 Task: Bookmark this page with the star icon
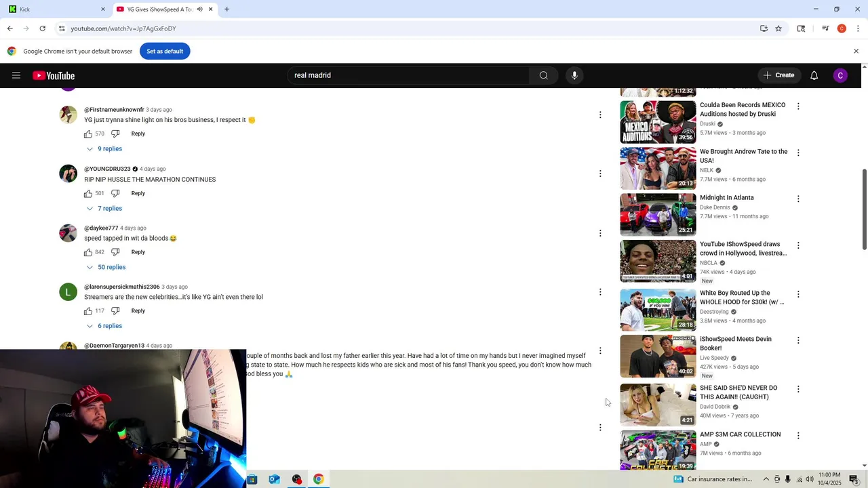(x=778, y=28)
